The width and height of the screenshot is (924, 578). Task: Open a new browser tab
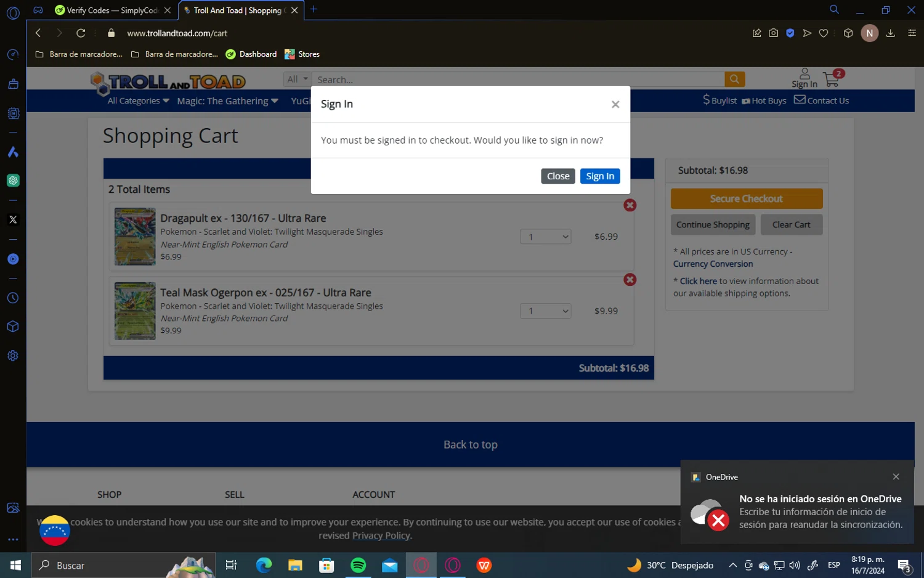tap(314, 9)
